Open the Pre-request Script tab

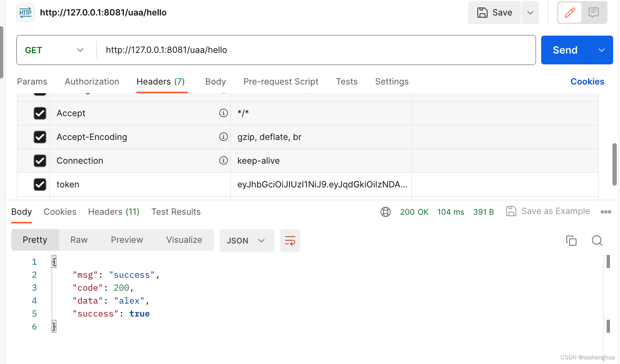click(x=281, y=82)
